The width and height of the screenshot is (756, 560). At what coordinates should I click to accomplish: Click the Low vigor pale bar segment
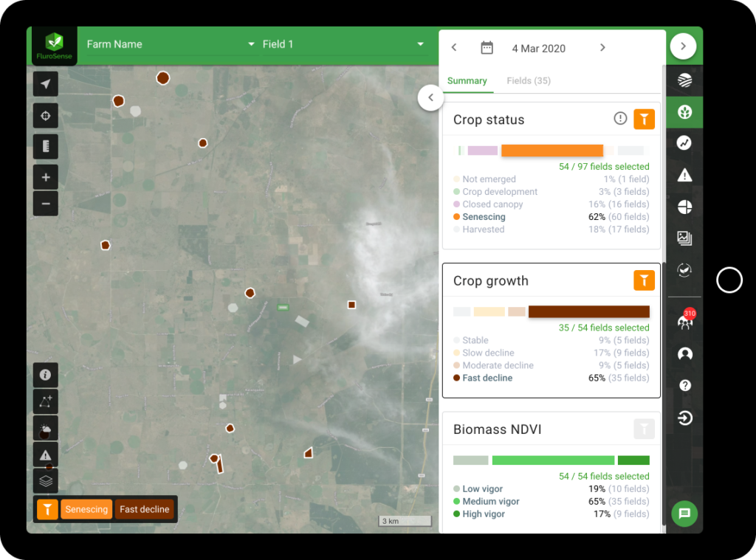coord(470,460)
